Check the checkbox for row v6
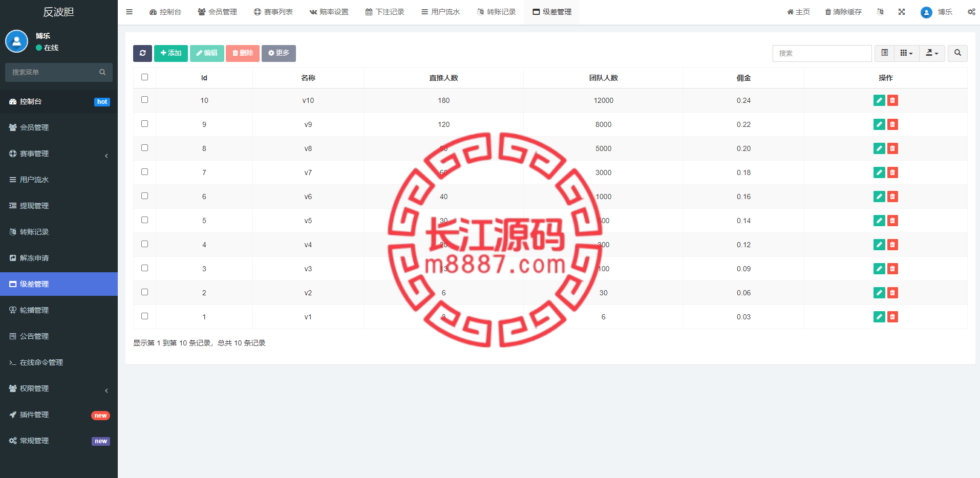The height and width of the screenshot is (478, 980). [144, 196]
